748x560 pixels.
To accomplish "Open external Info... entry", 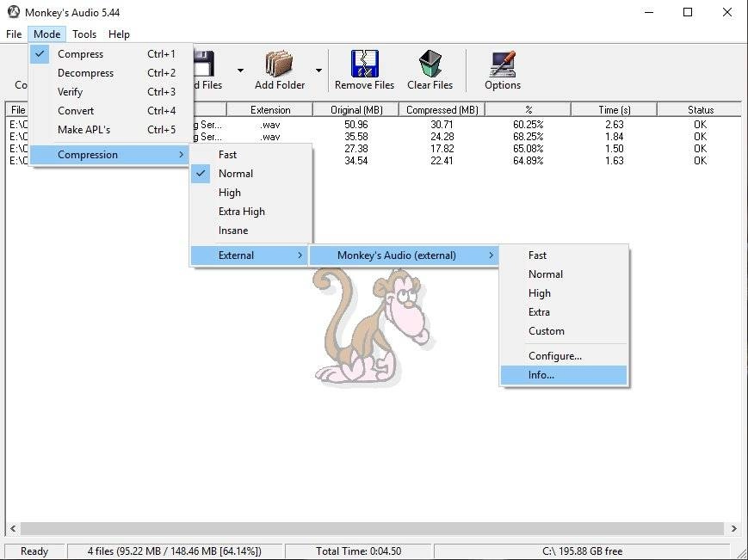I will coord(564,375).
